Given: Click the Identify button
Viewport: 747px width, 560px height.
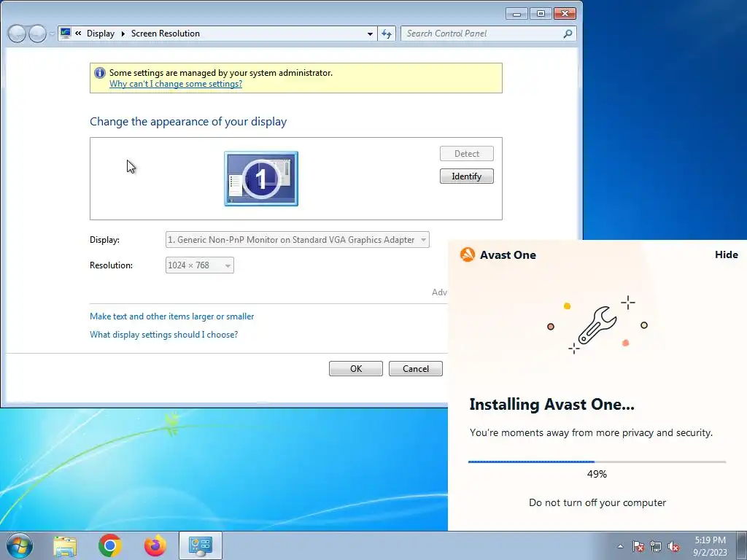Looking at the screenshot, I should [x=466, y=176].
